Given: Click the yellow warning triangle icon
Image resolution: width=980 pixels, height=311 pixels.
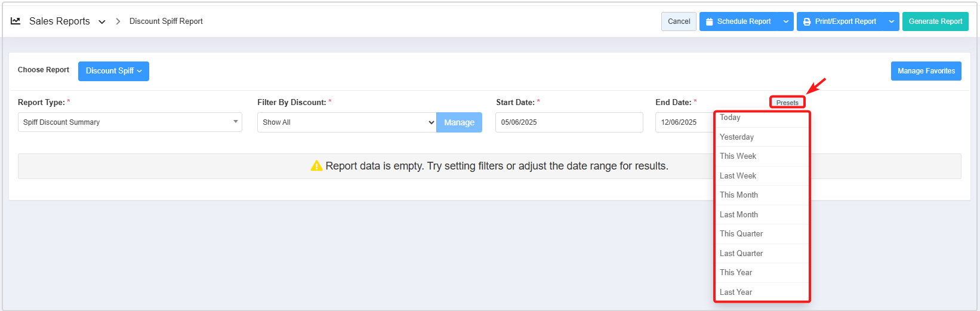Looking at the screenshot, I should 316,166.
